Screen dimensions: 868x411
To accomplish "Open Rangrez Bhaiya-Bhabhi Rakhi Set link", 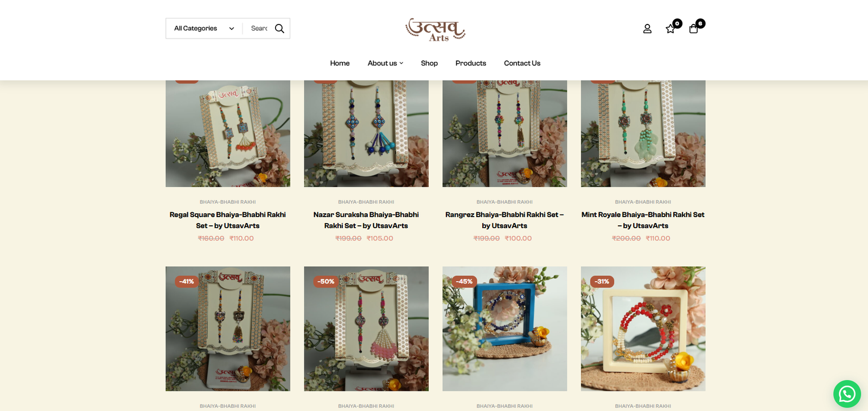I will pos(505,220).
